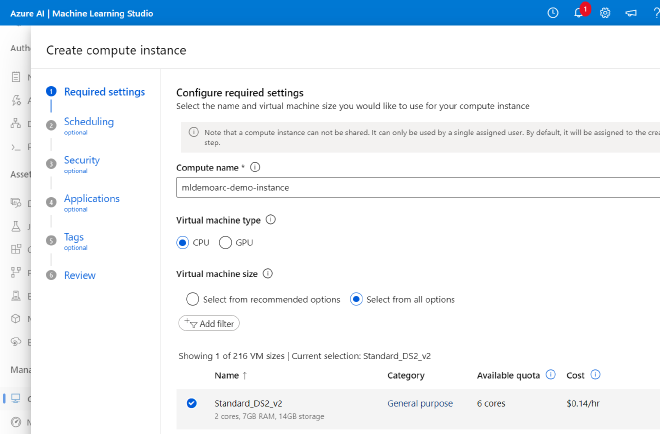Click the compute monitor icon in sidebar
The width and height of the screenshot is (660, 434).
point(16,398)
